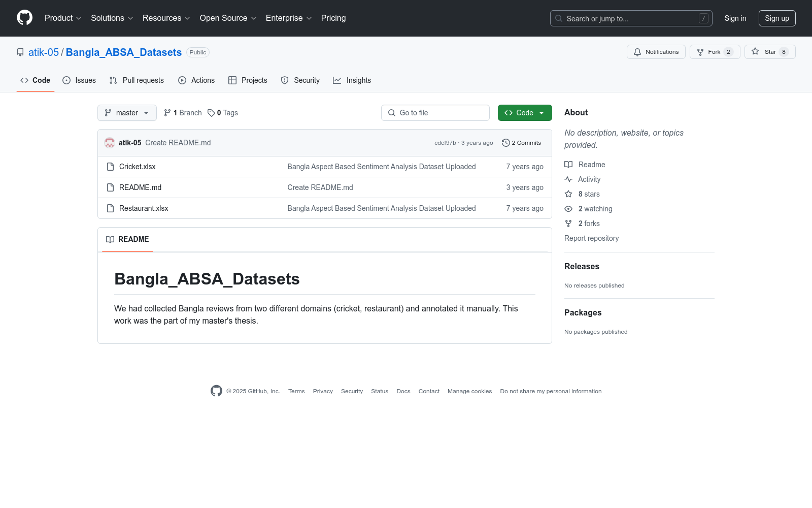Expand the Solutions menu
This screenshot has width=812, height=508.
pos(112,18)
